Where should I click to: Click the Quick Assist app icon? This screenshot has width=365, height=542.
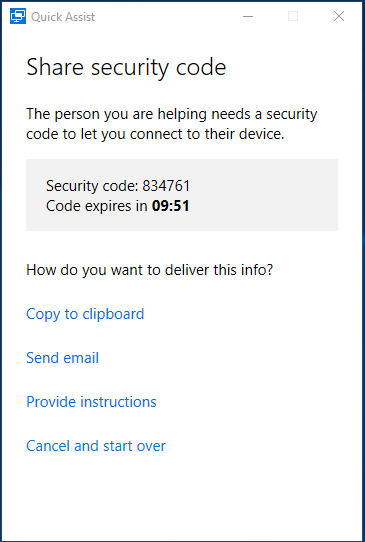[18, 16]
